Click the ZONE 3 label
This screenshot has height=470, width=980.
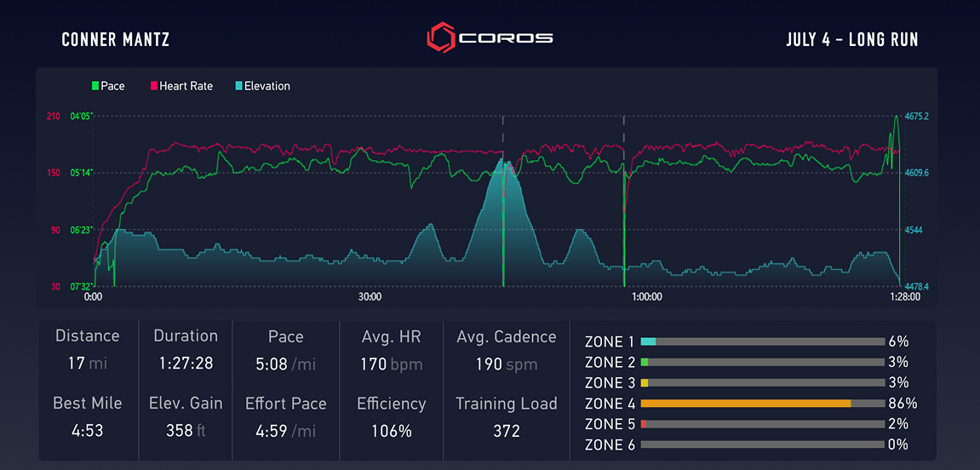click(610, 384)
